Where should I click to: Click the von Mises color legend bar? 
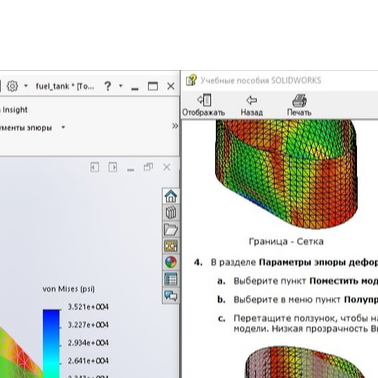click(51, 343)
